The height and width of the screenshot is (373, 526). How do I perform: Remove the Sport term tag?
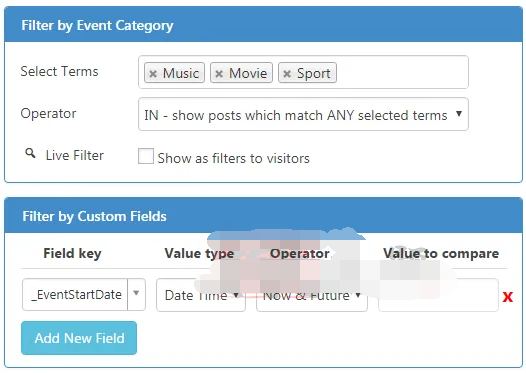click(x=287, y=73)
